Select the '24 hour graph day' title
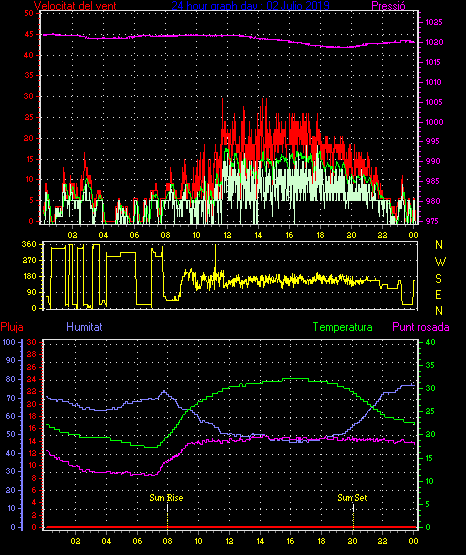Viewport: 466px width, 555px height. (251, 5)
